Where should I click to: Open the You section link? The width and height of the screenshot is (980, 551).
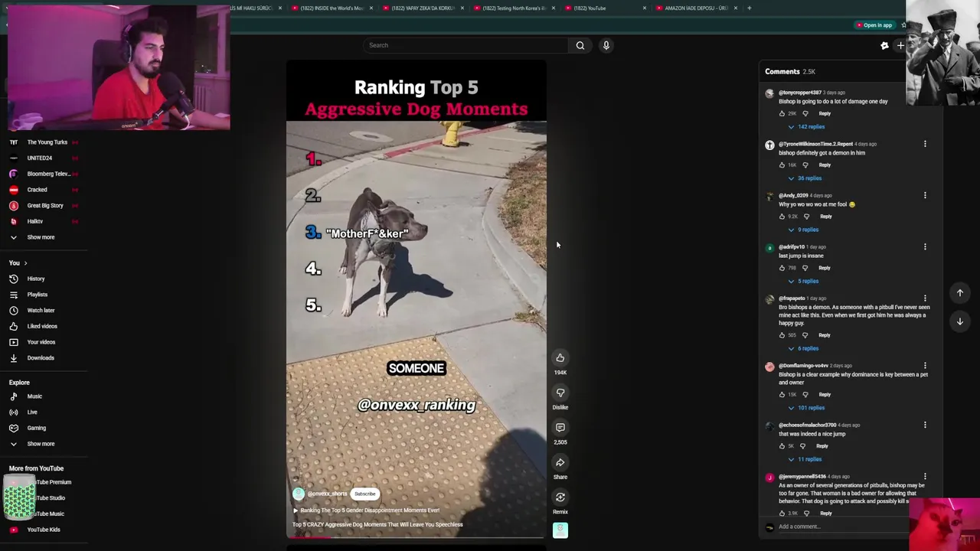click(x=18, y=263)
